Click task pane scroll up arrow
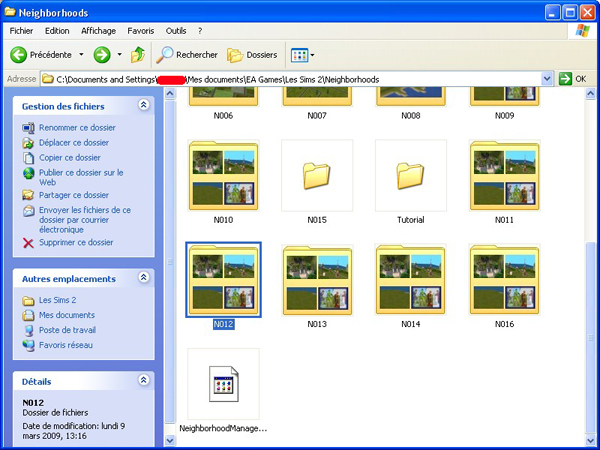 coord(170,93)
